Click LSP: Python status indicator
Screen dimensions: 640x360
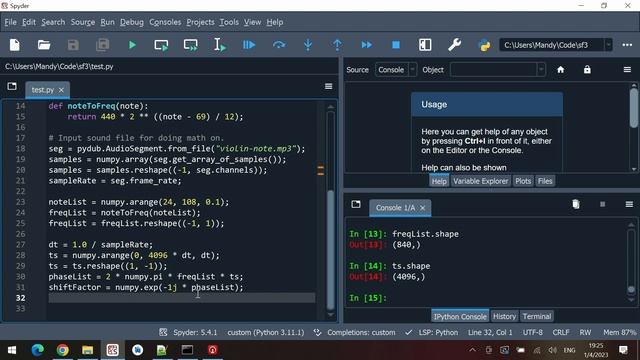coord(431,332)
